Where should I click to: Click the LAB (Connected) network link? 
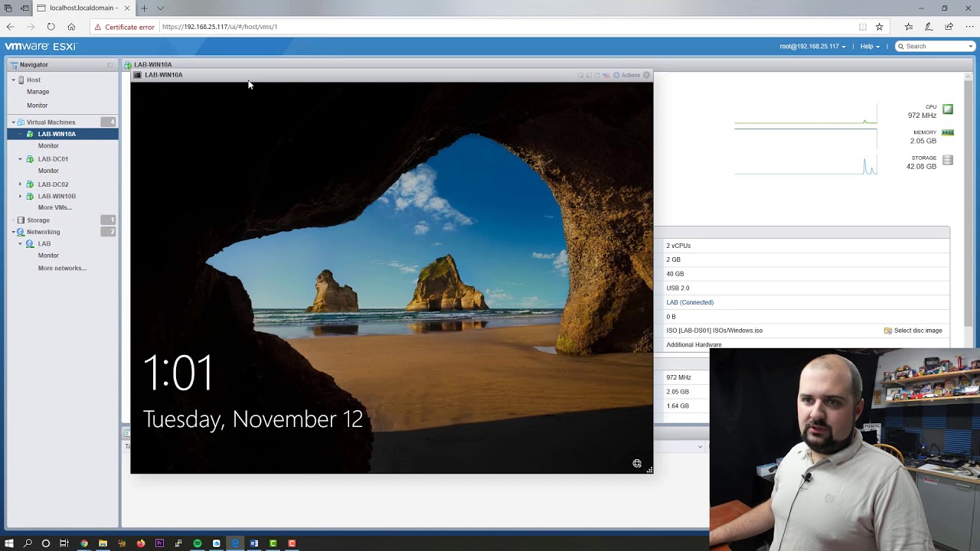coord(690,302)
